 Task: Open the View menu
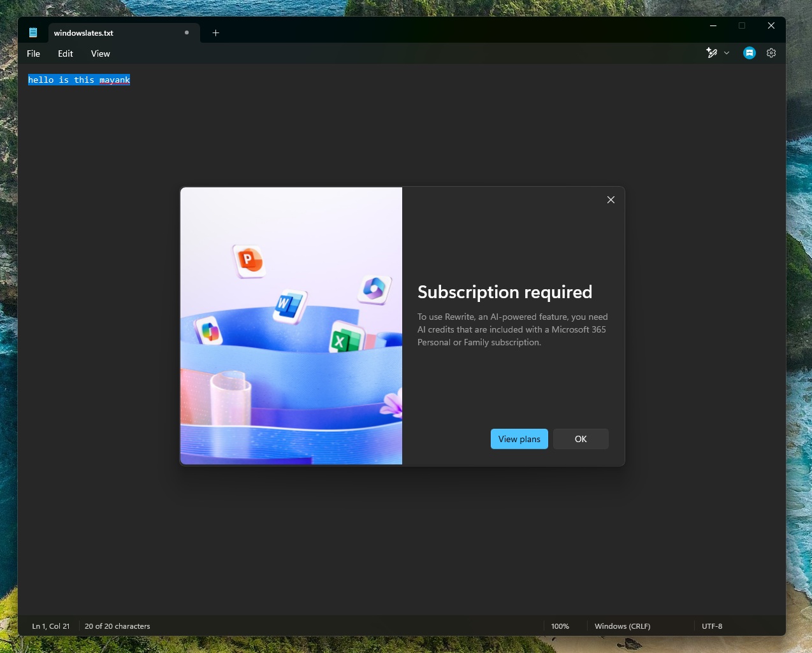100,54
